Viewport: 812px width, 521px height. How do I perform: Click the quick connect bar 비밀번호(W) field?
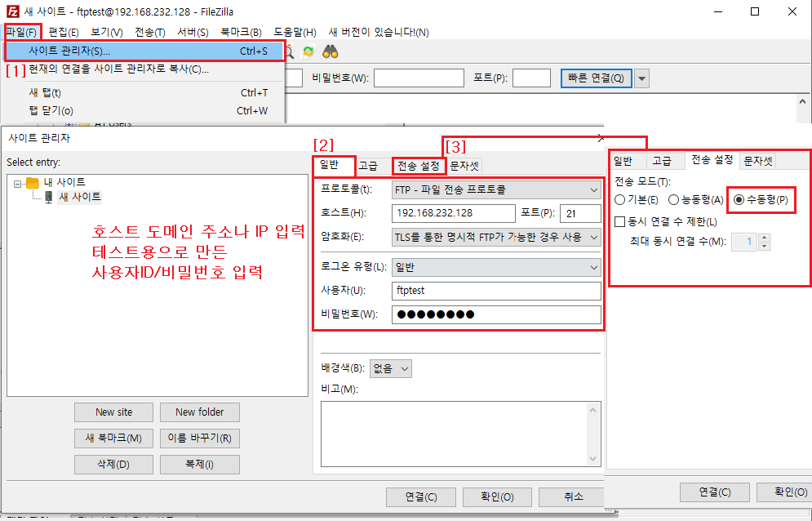[x=419, y=78]
